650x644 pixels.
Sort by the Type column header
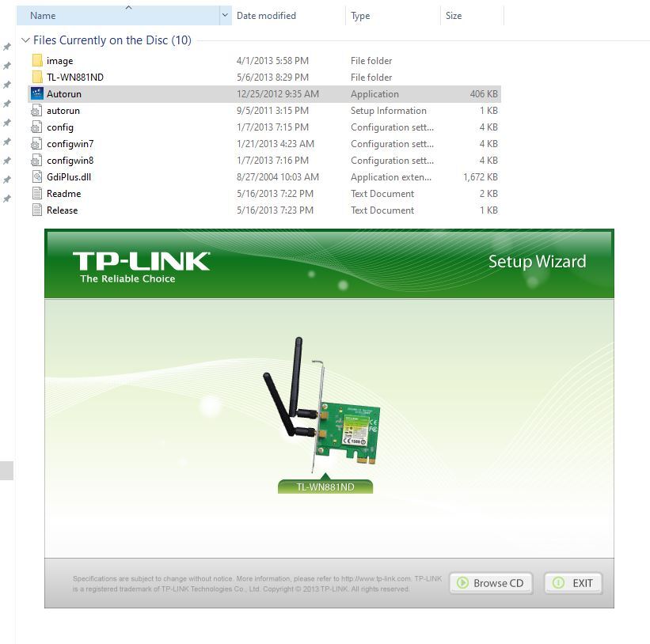click(x=393, y=15)
